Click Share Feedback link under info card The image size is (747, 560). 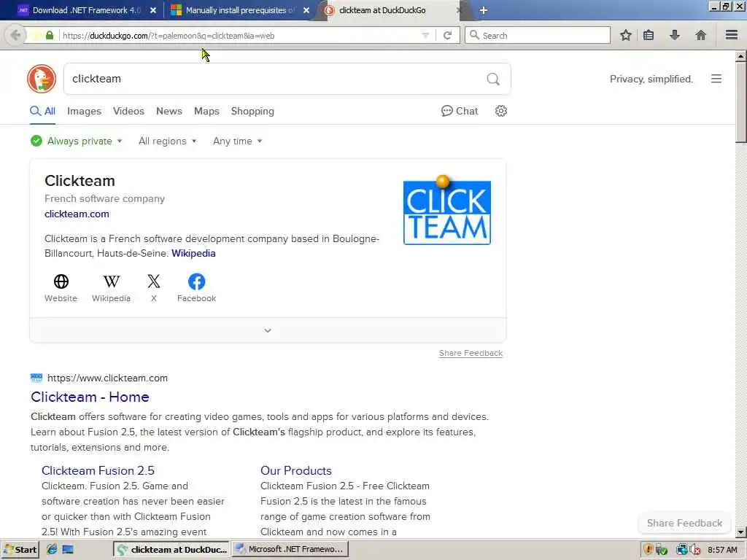point(471,353)
